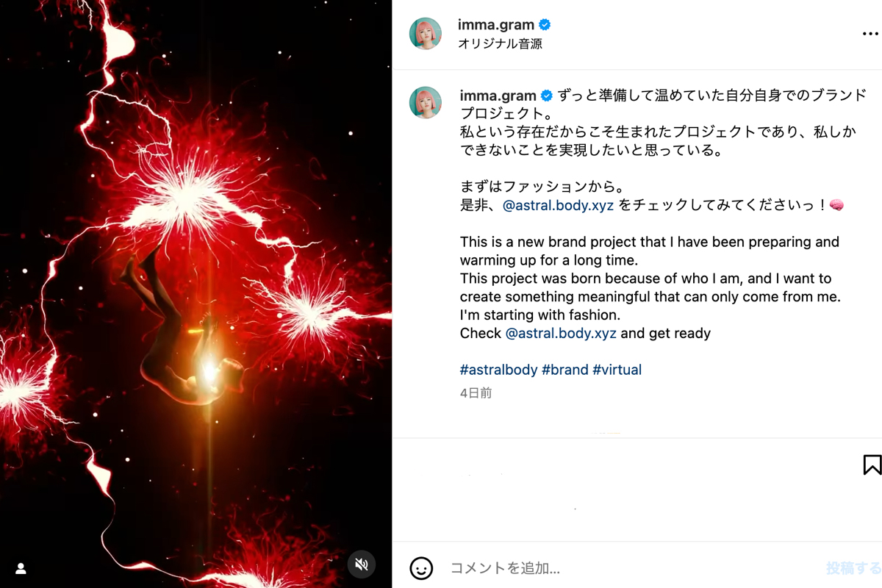Open the オリジナル音源 audio link
This screenshot has width=882, height=588.
(x=500, y=44)
